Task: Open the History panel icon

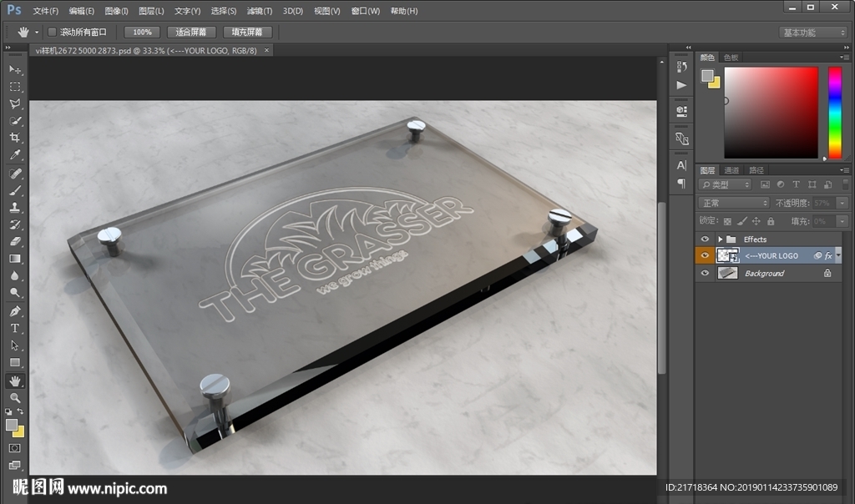Action: (681, 67)
